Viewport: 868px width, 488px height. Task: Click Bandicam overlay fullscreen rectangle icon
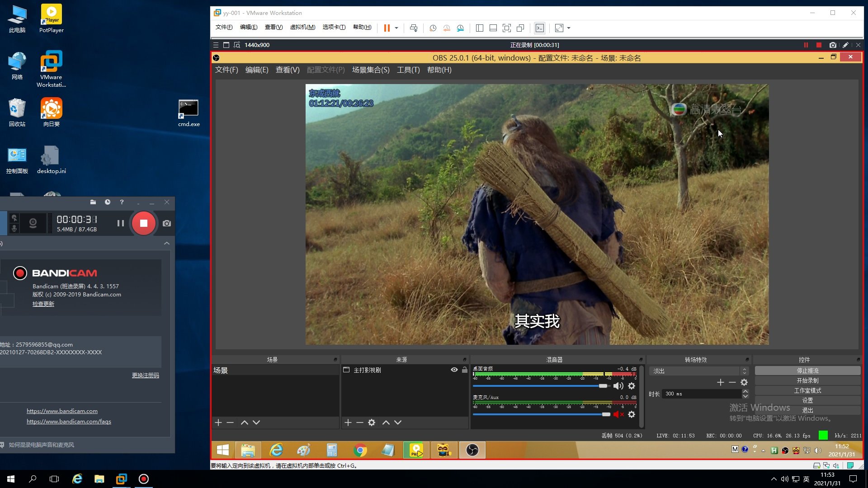click(x=226, y=45)
